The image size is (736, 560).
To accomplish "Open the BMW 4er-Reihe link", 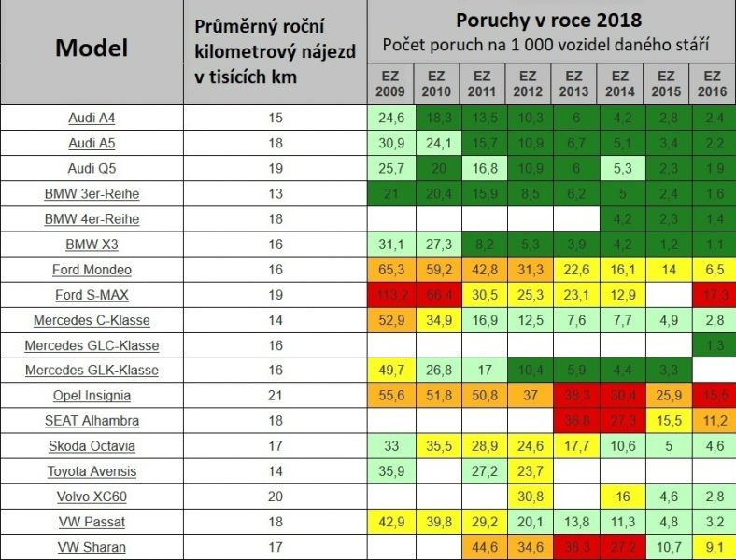I will [x=92, y=219].
